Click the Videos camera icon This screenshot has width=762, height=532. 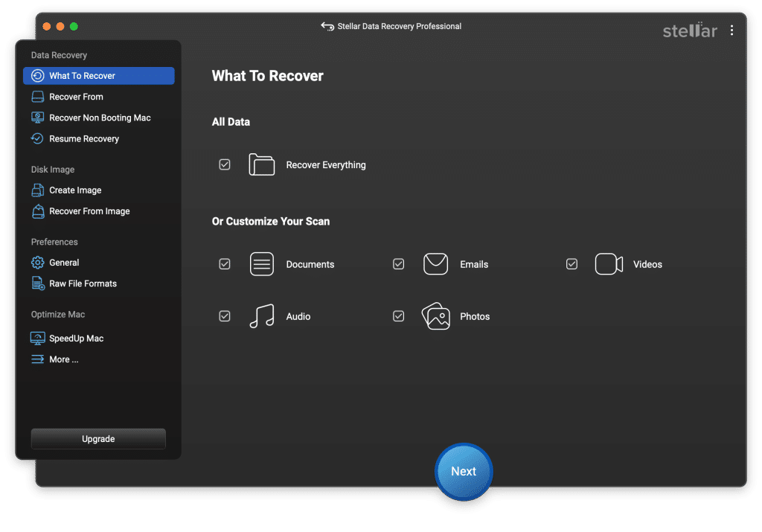click(x=609, y=264)
